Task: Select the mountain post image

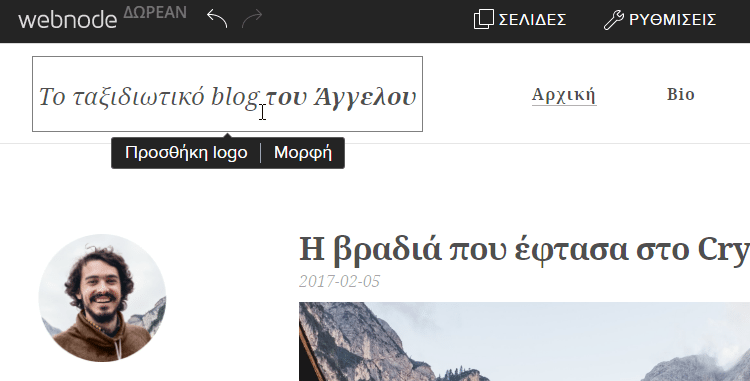Action: click(524, 341)
